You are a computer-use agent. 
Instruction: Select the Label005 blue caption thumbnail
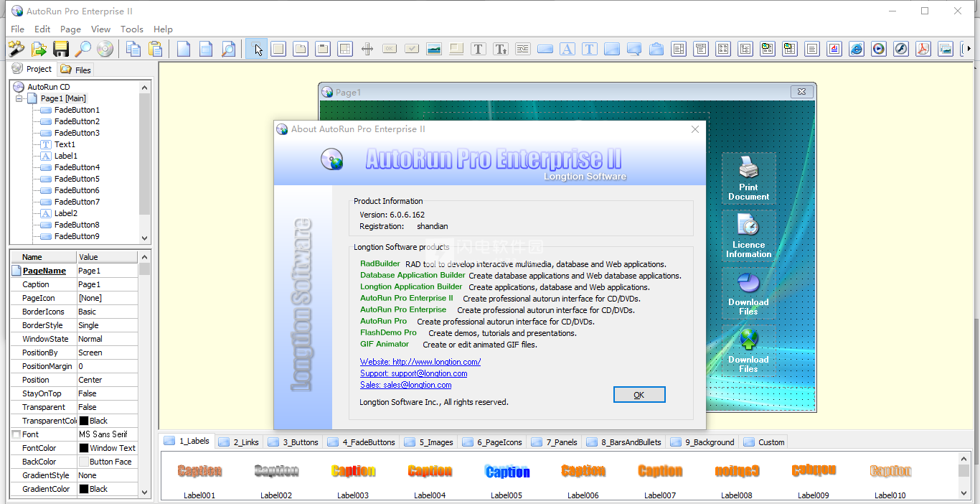507,472
